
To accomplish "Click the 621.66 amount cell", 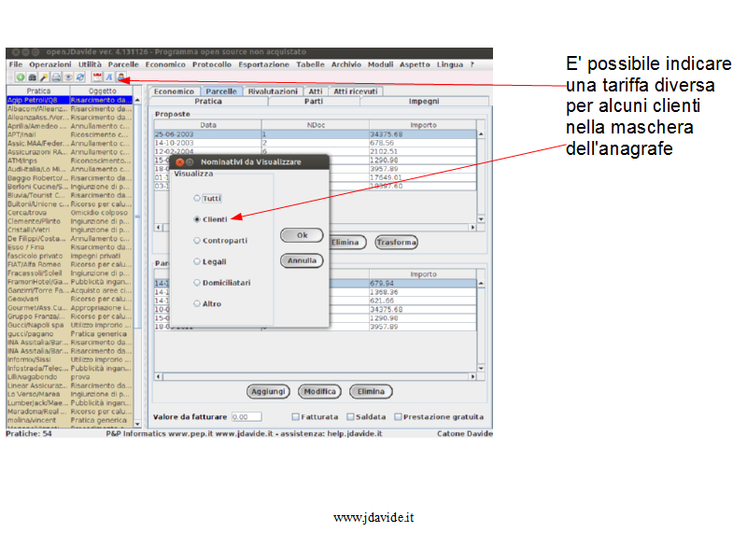I will tap(423, 301).
